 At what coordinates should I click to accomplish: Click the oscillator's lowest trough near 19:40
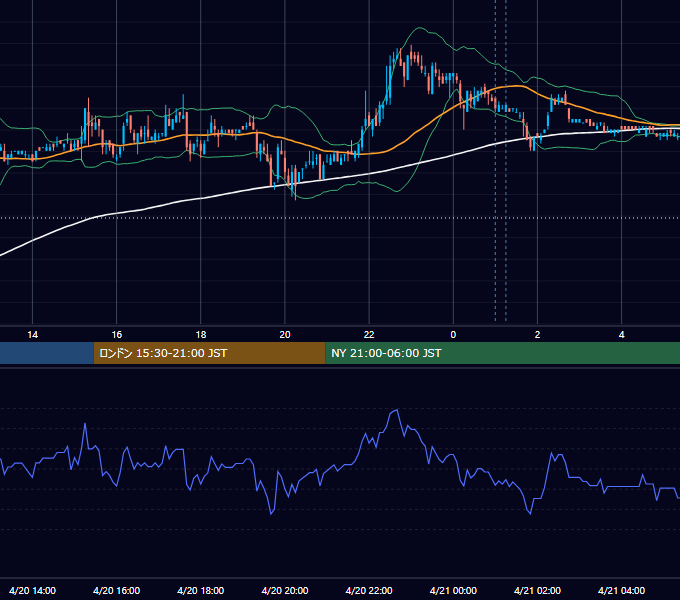pyautogui.click(x=271, y=514)
